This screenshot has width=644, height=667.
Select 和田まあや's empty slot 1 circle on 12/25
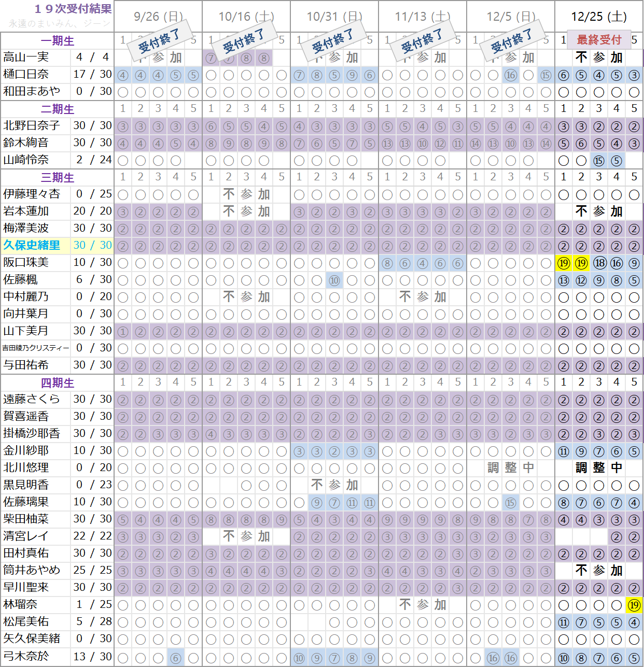[x=564, y=92]
